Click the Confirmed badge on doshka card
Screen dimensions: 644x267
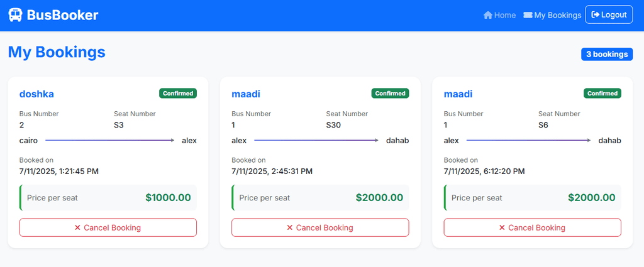point(178,94)
